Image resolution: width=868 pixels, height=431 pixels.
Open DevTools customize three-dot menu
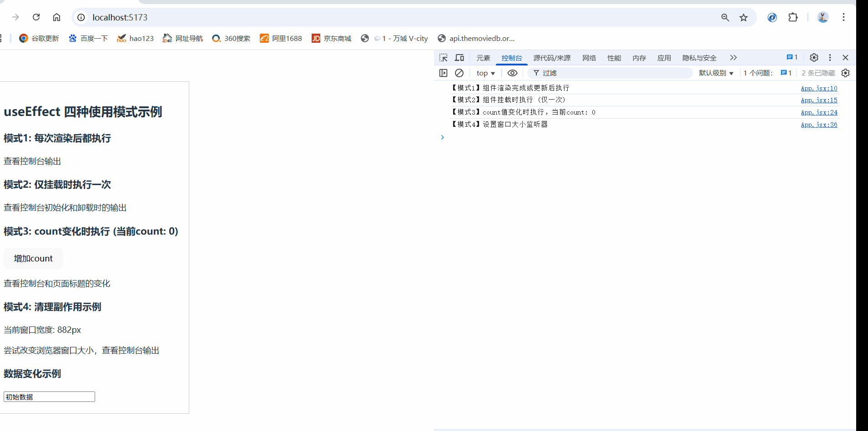tap(830, 58)
